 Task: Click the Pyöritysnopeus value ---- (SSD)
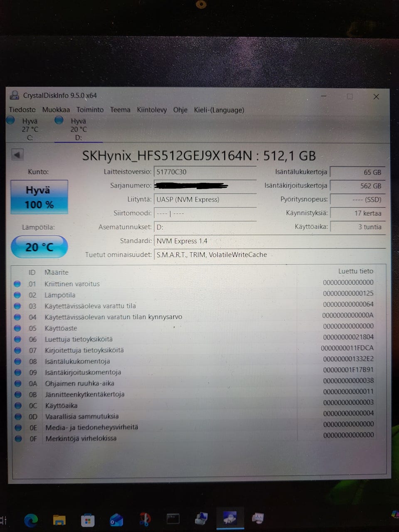point(357,199)
